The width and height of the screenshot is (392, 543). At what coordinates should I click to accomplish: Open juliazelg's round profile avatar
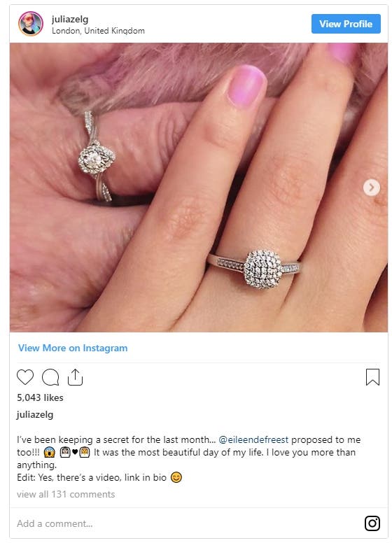click(31, 24)
